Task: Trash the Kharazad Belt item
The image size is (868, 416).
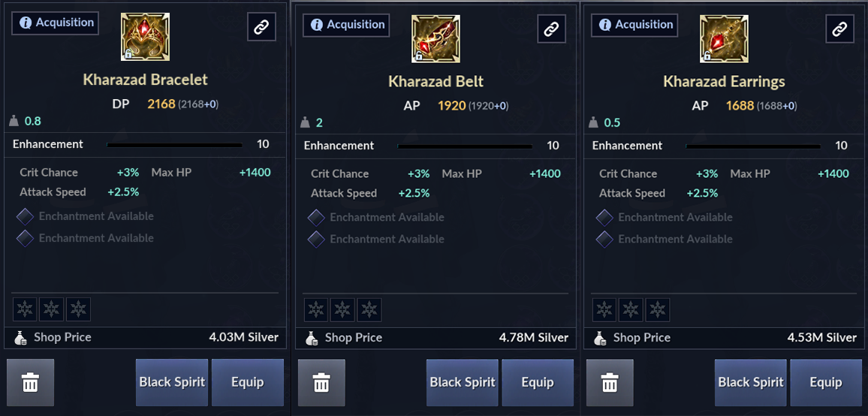Action: pyautogui.click(x=321, y=384)
